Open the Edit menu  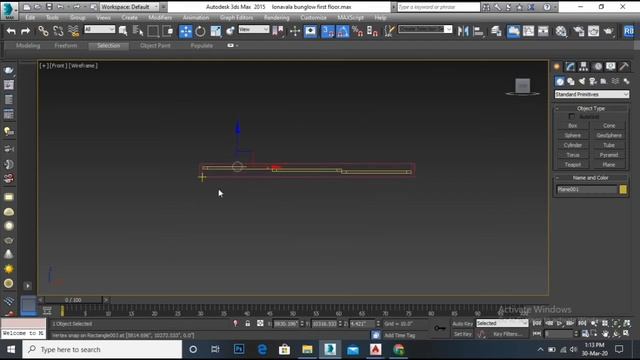click(x=30, y=18)
